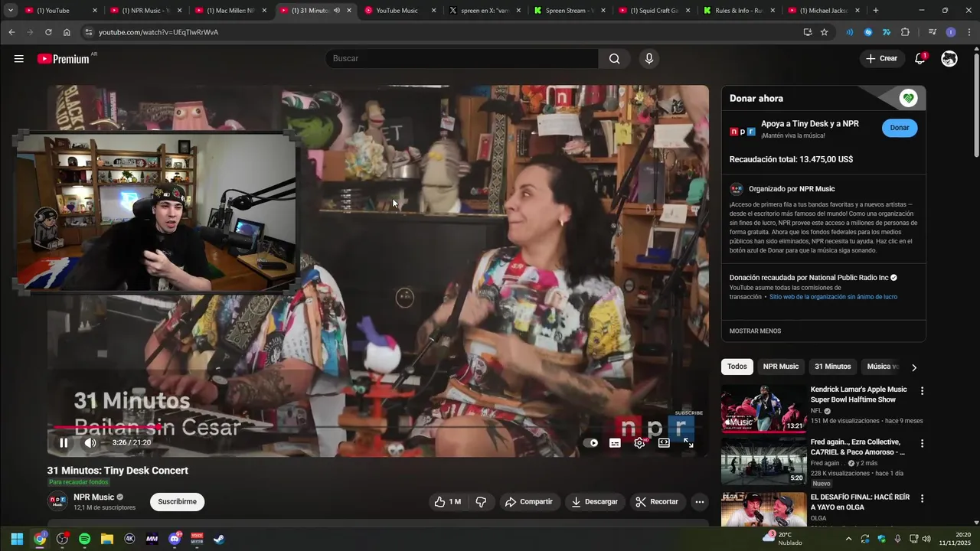
Task: Open a new browser tab
Action: point(876,11)
